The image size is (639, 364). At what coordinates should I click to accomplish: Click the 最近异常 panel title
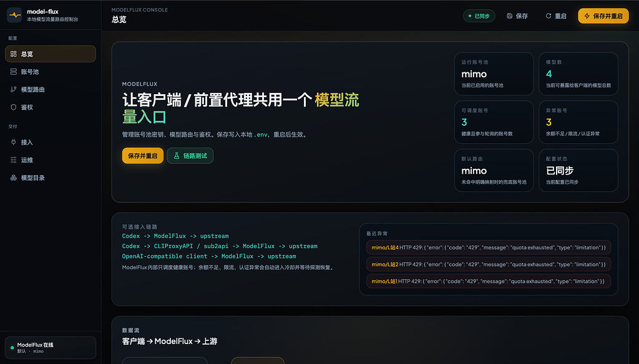[x=377, y=234]
